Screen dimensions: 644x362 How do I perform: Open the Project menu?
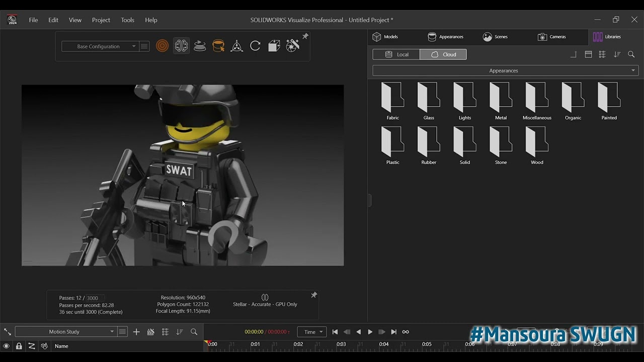coord(101,20)
